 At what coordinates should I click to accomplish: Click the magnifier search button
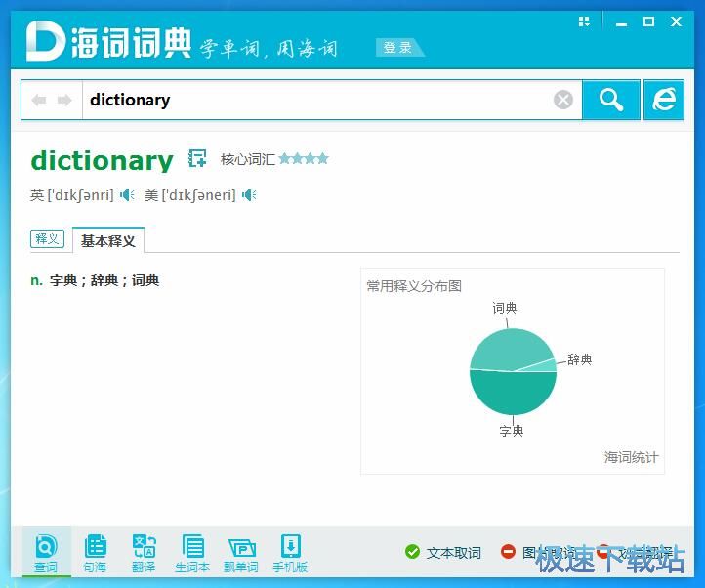pos(611,100)
